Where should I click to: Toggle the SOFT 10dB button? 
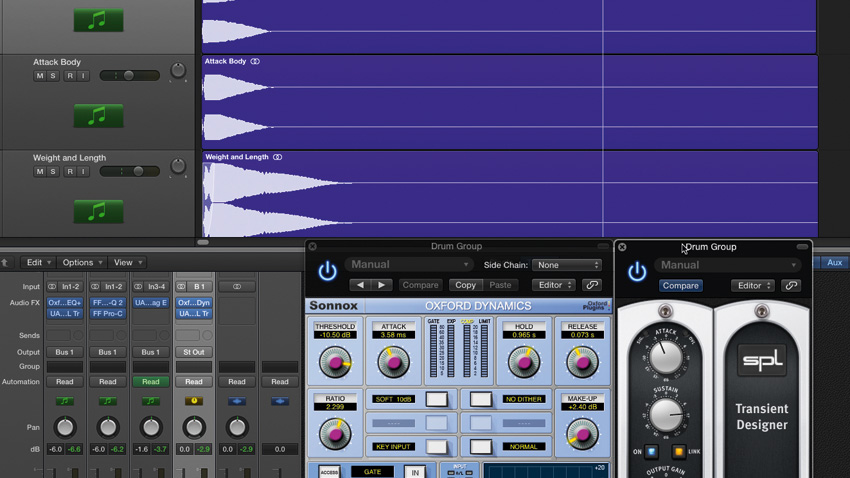436,399
